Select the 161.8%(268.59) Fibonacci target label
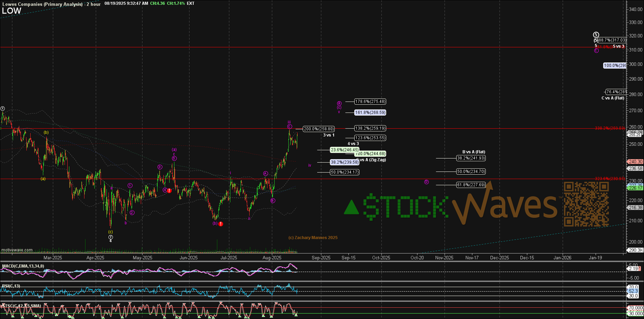The image size is (644, 319). (x=370, y=112)
